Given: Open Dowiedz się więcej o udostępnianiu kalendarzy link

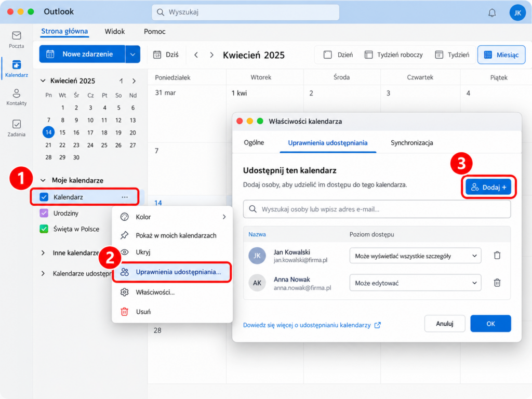Looking at the screenshot, I should tap(312, 325).
